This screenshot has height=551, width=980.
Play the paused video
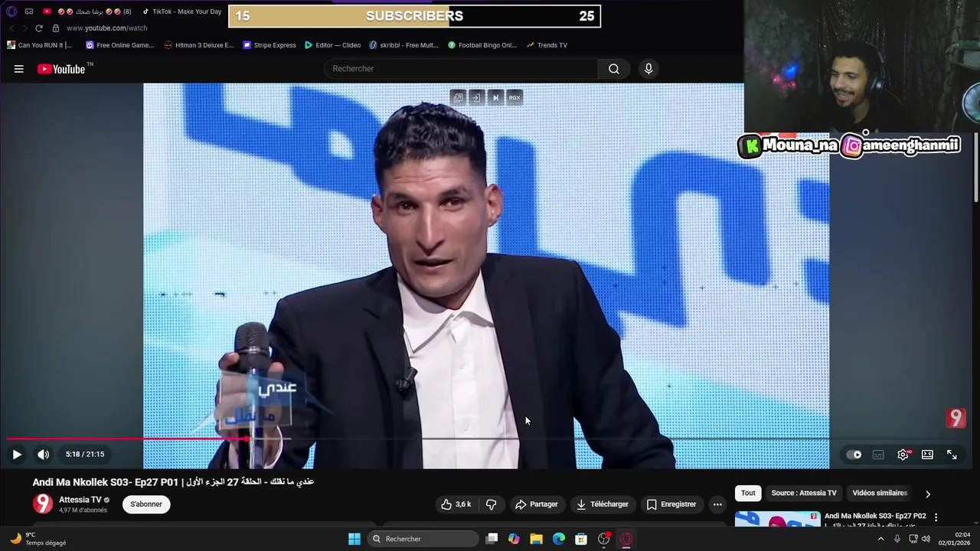(17, 455)
